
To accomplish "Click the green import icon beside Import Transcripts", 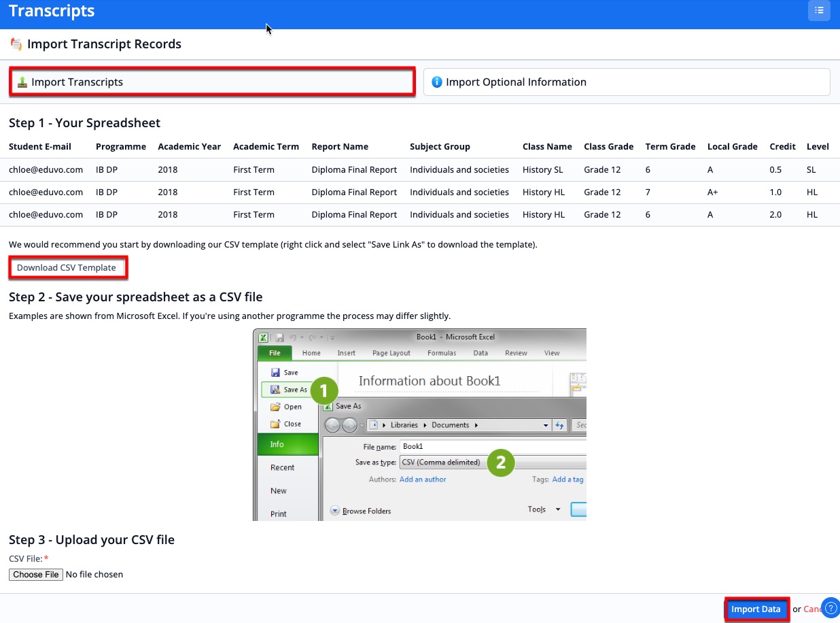I will (22, 82).
